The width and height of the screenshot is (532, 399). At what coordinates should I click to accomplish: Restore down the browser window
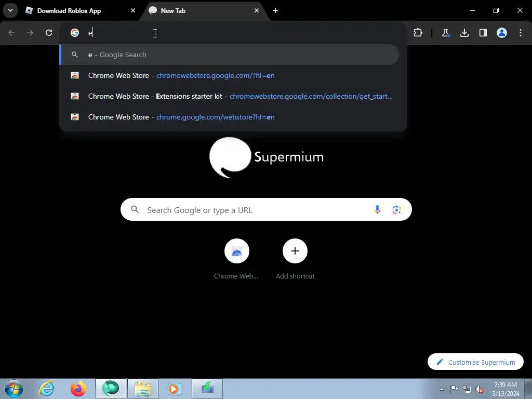click(496, 10)
